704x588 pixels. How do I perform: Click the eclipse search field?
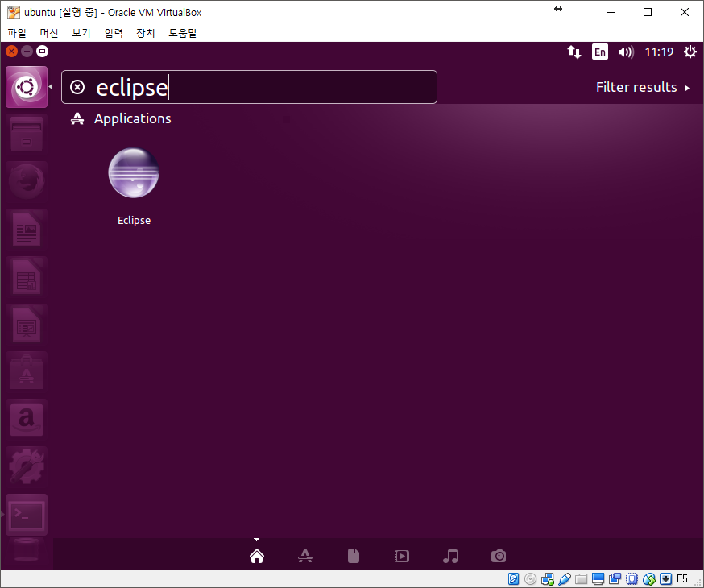(249, 87)
